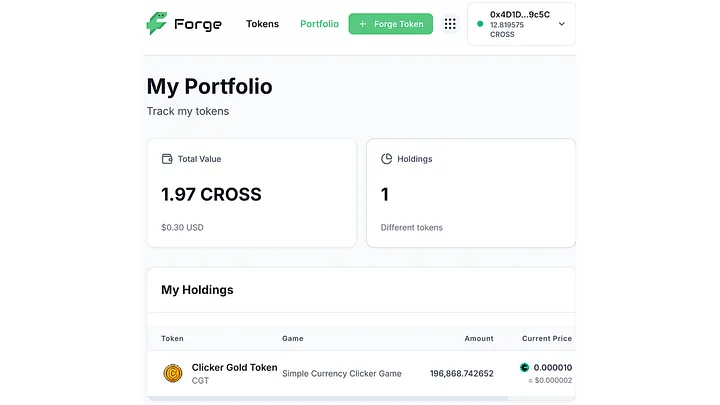Open the Clicker Gold Token entry
The image size is (720, 405).
point(234,367)
